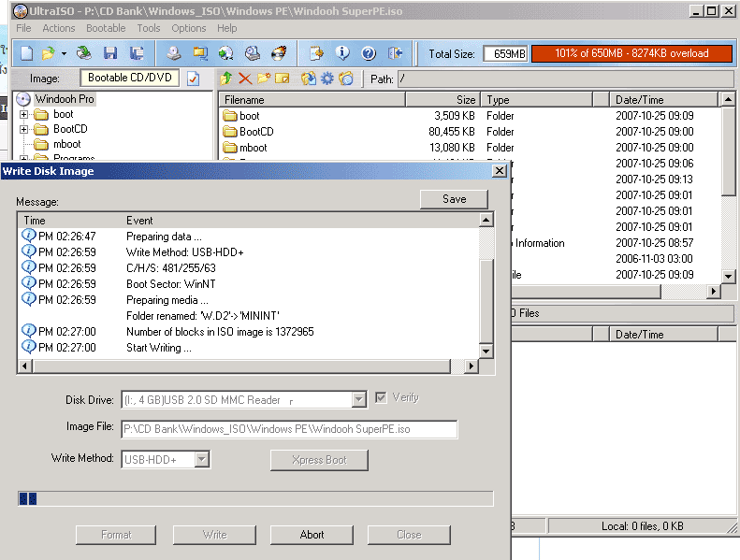Open the File menu
The height and width of the screenshot is (560, 740).
coord(23,28)
